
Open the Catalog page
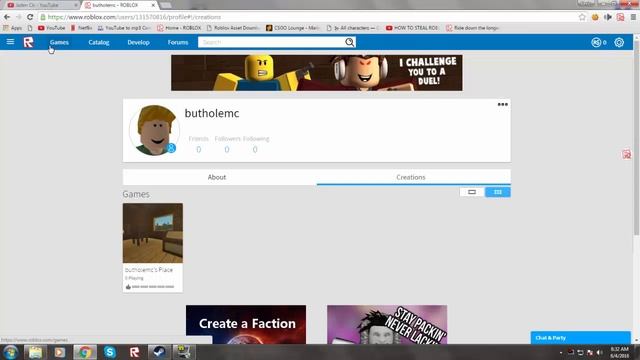click(99, 42)
